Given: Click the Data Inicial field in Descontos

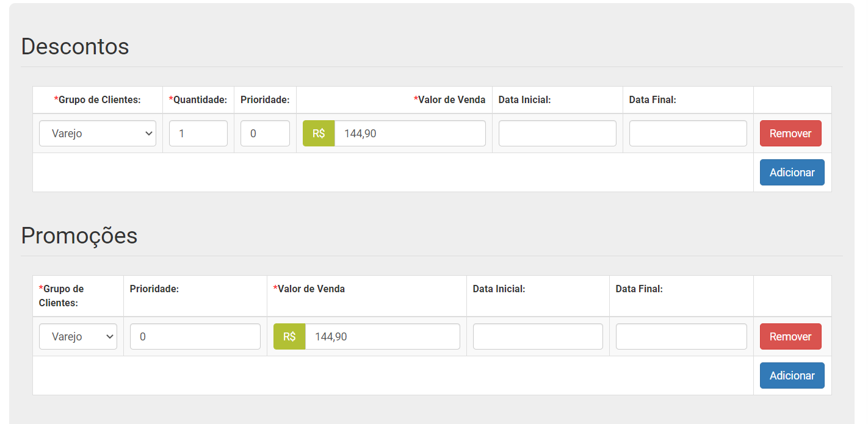Looking at the screenshot, I should point(557,134).
